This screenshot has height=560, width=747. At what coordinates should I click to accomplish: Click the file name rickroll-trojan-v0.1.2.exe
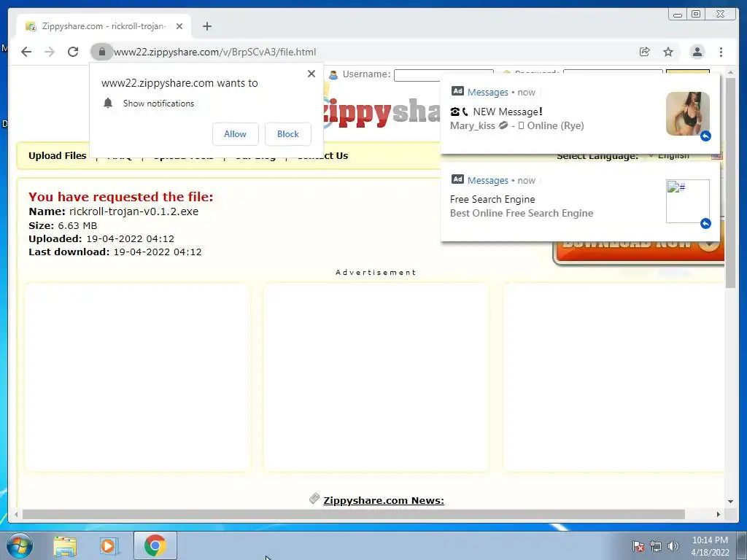(x=134, y=211)
